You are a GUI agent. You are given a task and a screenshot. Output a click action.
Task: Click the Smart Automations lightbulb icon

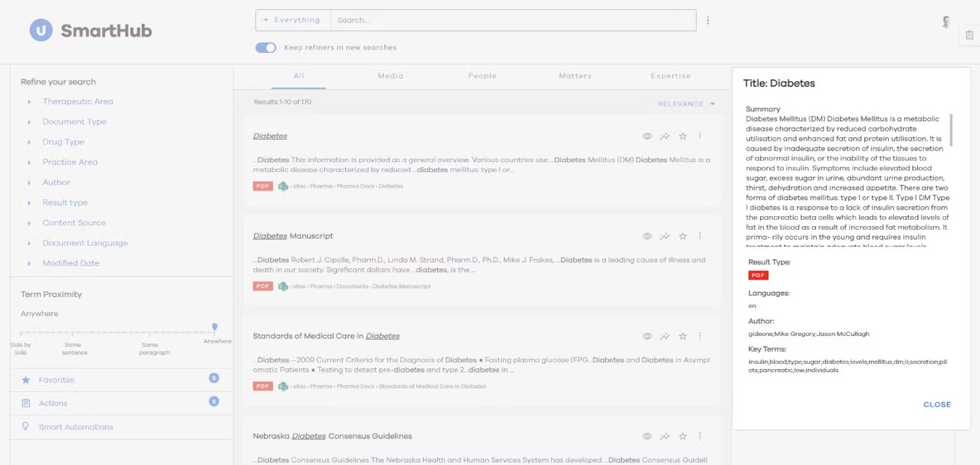click(26, 426)
